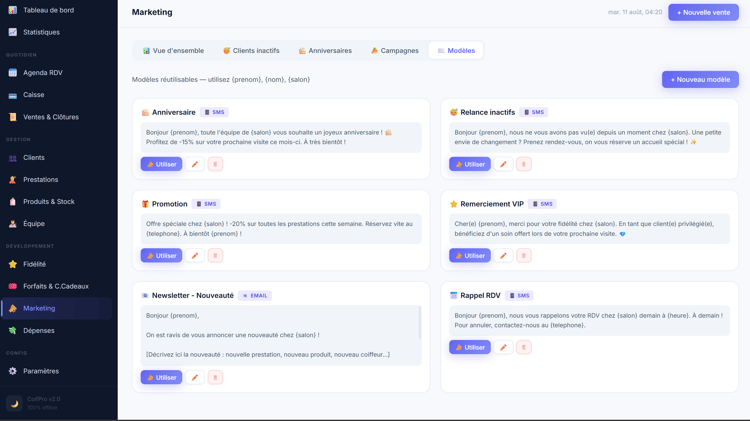This screenshot has width=750, height=421.
Task: Click the Nouveau modèle button
Action: tap(700, 79)
